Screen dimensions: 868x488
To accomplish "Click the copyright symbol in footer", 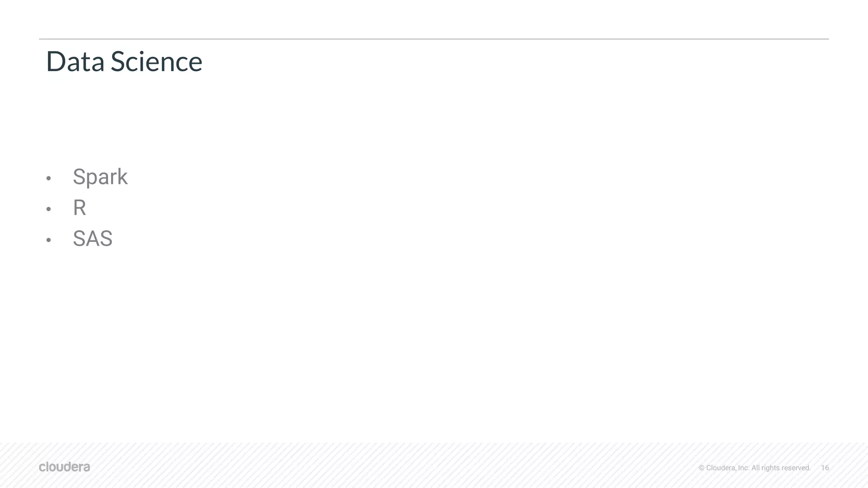I will click(x=701, y=468).
